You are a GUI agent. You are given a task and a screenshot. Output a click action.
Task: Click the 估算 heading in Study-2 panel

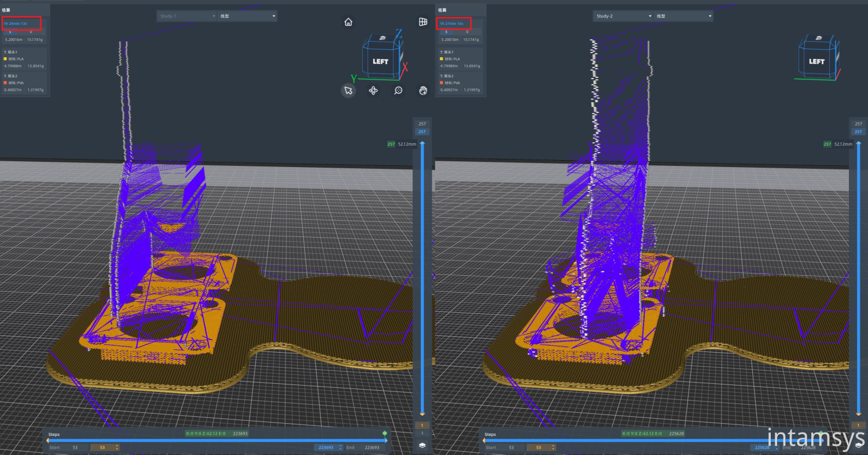[443, 10]
